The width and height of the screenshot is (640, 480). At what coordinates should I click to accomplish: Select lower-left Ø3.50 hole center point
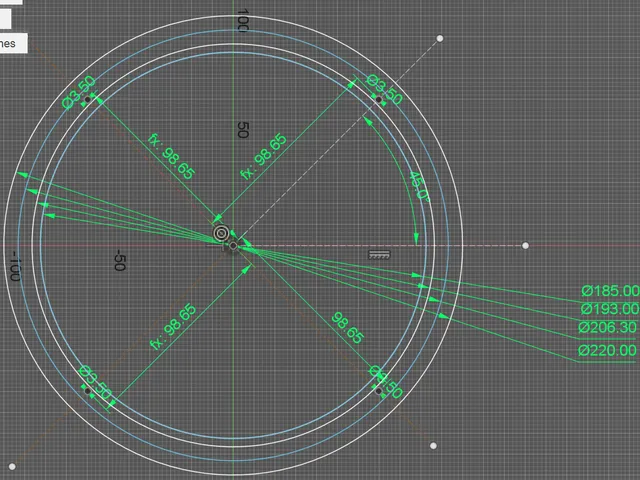[87, 391]
